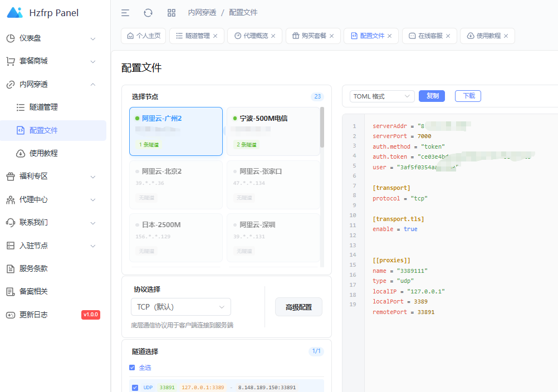Select the 阿里云-广州2 node card

coord(176,131)
